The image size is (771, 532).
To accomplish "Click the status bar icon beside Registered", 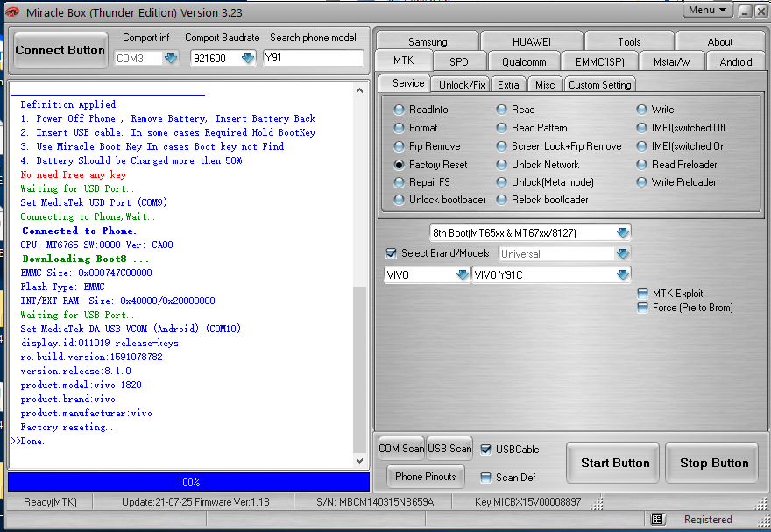I will click(x=657, y=519).
